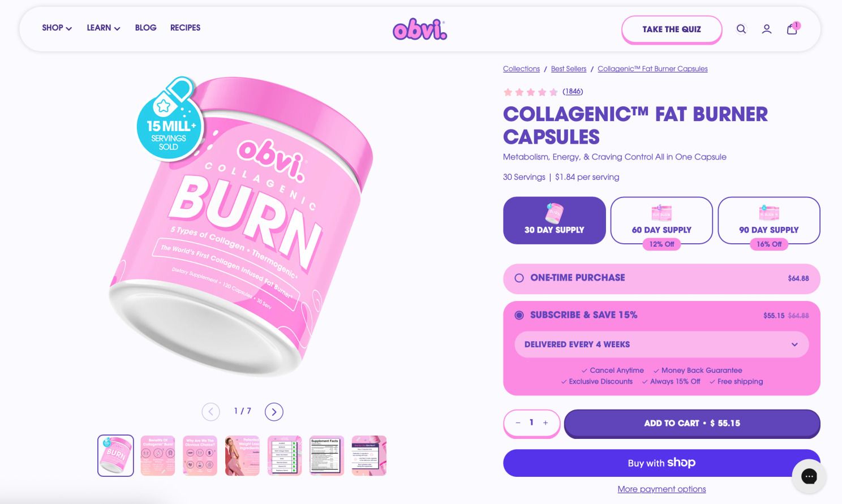Go to previous product image arrow
842x504 pixels.
click(x=211, y=412)
